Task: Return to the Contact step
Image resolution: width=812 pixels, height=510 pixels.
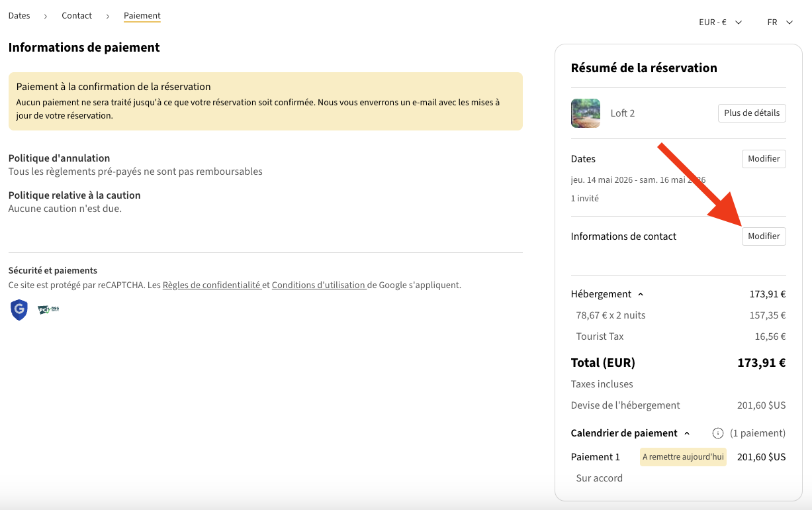Action: [x=77, y=15]
